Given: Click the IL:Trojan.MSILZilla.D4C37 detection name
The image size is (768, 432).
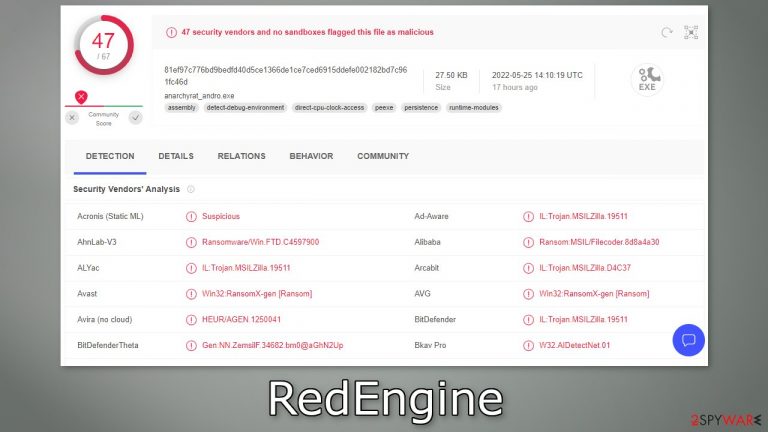Looking at the screenshot, I should click(585, 268).
